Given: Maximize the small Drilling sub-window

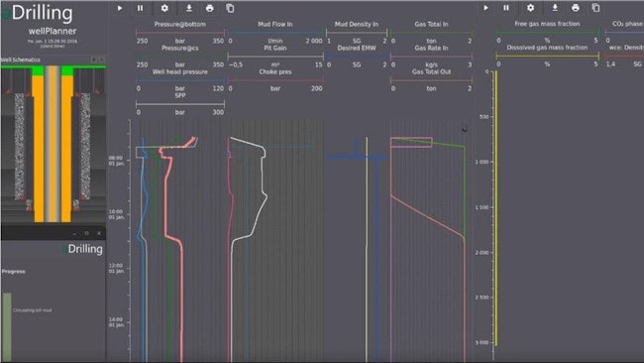Looking at the screenshot, I should [86, 233].
